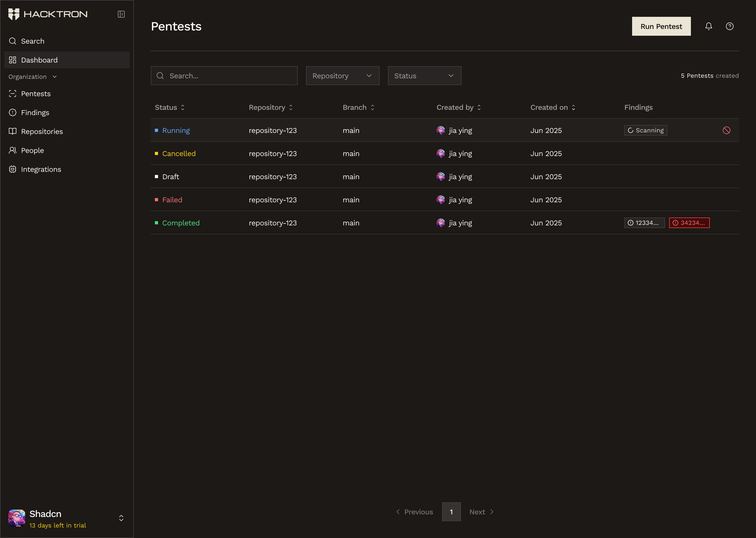Collapse the sidebar using the panel icon

click(x=121, y=14)
